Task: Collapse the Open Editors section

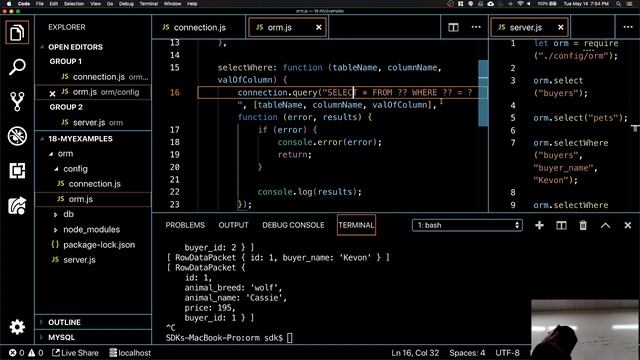Action: pyautogui.click(x=76, y=47)
